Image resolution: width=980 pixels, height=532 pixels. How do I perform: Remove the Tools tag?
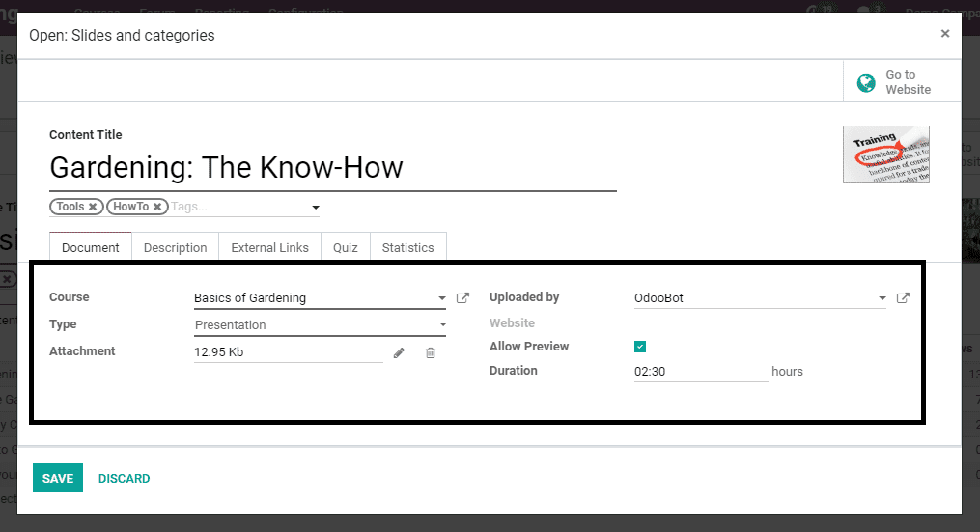93,207
